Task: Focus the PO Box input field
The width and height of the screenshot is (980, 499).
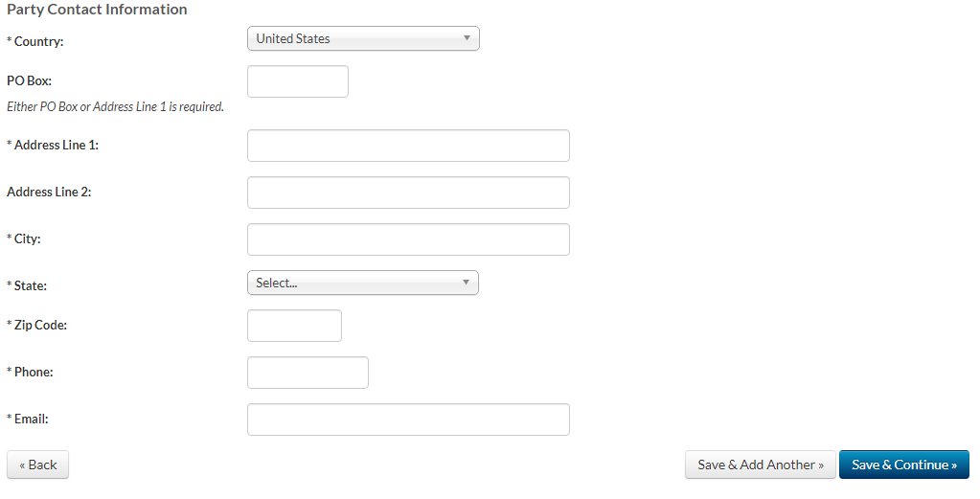Action: [297, 81]
